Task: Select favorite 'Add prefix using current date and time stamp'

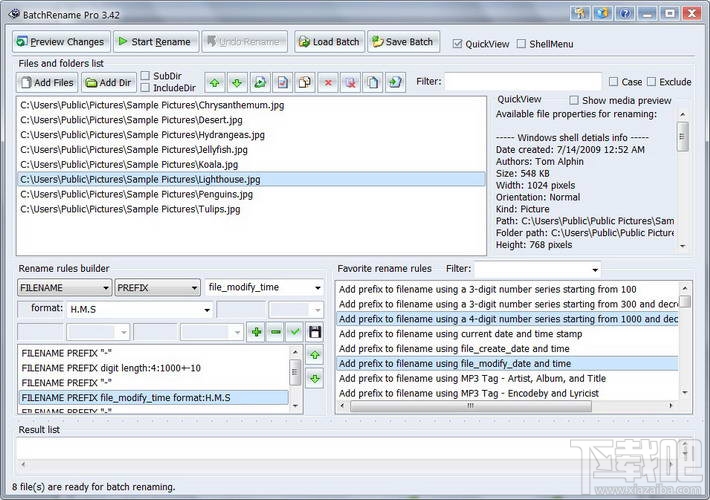Action: 507,334
